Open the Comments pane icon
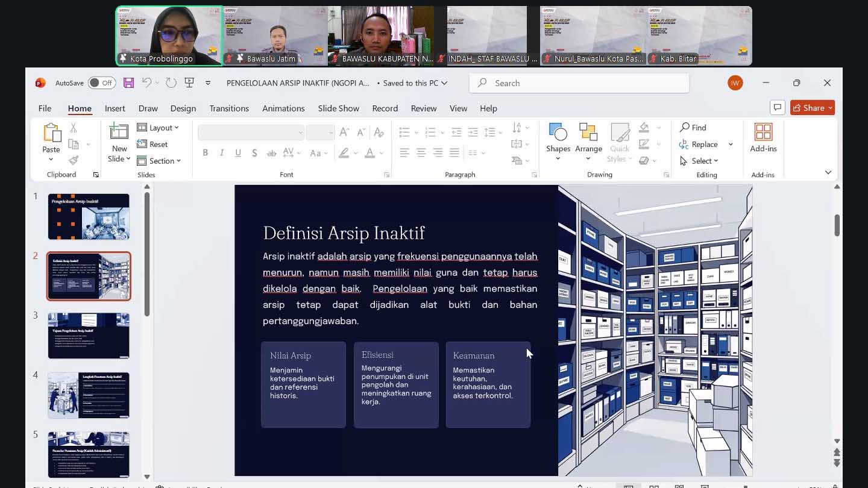The height and width of the screenshot is (488, 868). point(777,108)
